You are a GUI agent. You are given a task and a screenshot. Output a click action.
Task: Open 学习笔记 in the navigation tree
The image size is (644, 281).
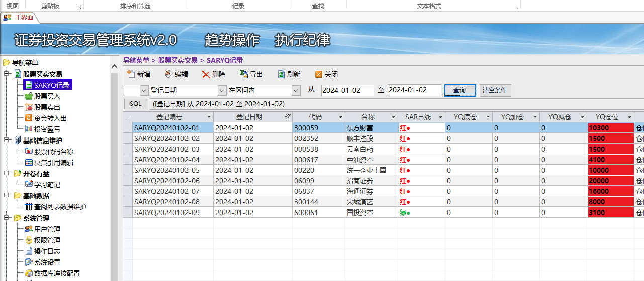pos(42,185)
